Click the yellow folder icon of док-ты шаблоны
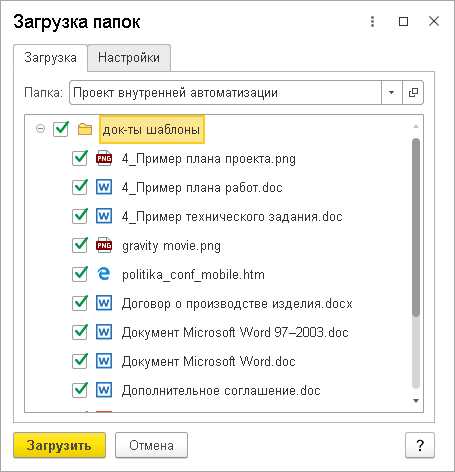 click(x=85, y=129)
